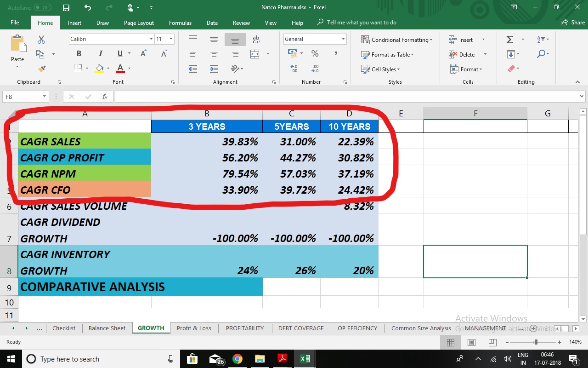
Task: Open the Calibri font name dropdown
Action: (151, 39)
